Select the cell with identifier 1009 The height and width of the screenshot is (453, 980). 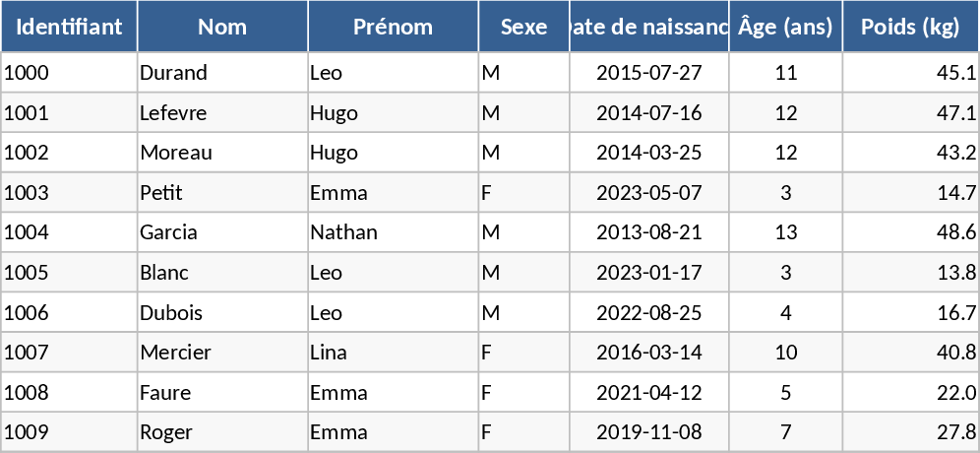[x=69, y=432]
